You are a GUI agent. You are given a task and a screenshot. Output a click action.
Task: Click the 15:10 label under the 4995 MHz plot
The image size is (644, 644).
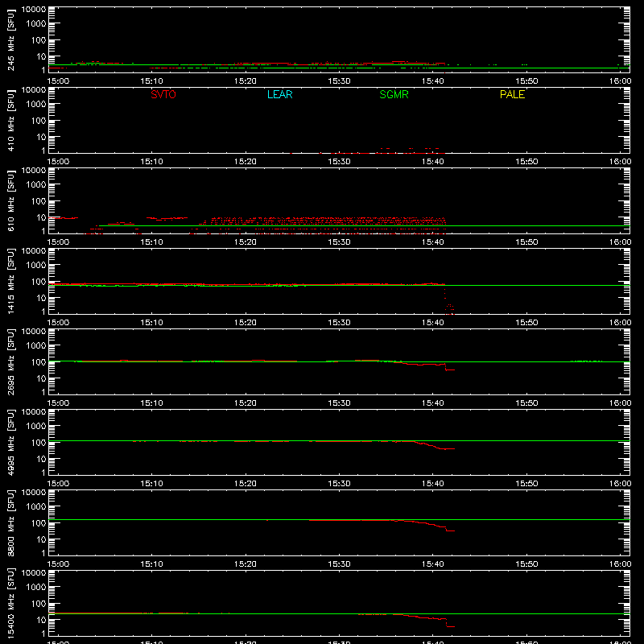(x=152, y=484)
